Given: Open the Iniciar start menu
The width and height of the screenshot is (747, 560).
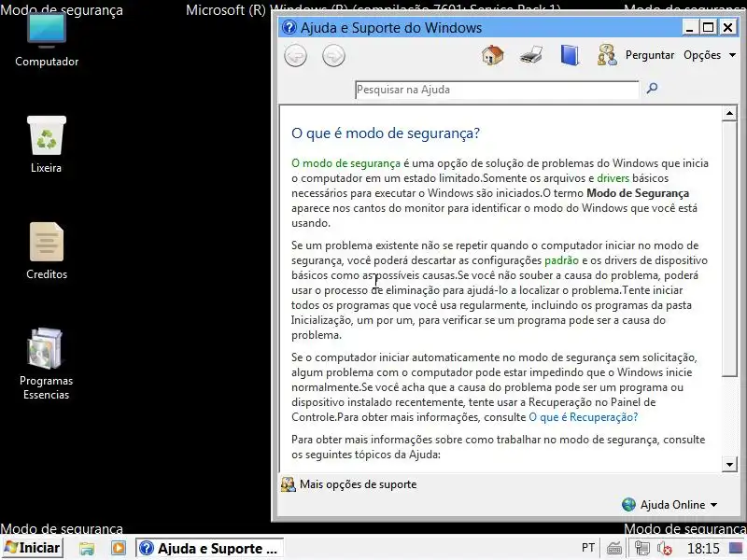Looking at the screenshot, I should coord(33,548).
